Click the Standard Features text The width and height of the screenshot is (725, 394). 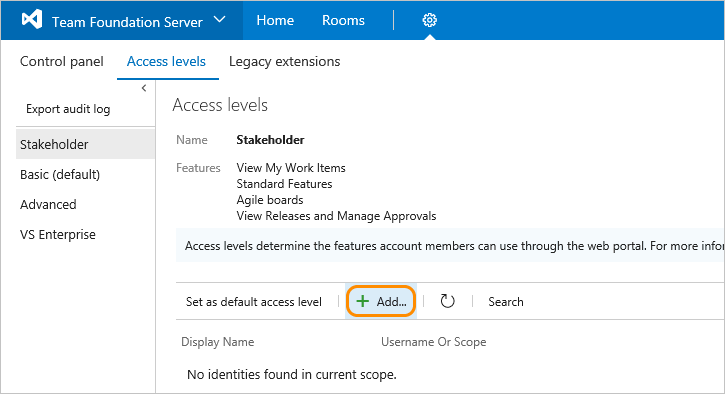point(284,184)
